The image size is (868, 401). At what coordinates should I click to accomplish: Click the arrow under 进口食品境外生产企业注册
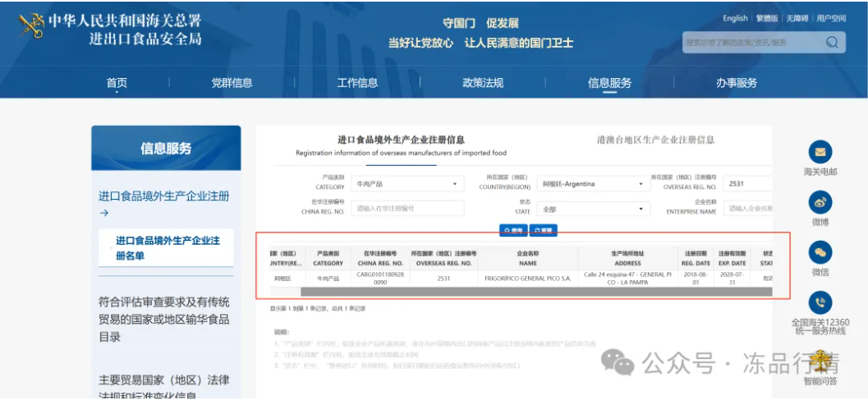coord(104,214)
